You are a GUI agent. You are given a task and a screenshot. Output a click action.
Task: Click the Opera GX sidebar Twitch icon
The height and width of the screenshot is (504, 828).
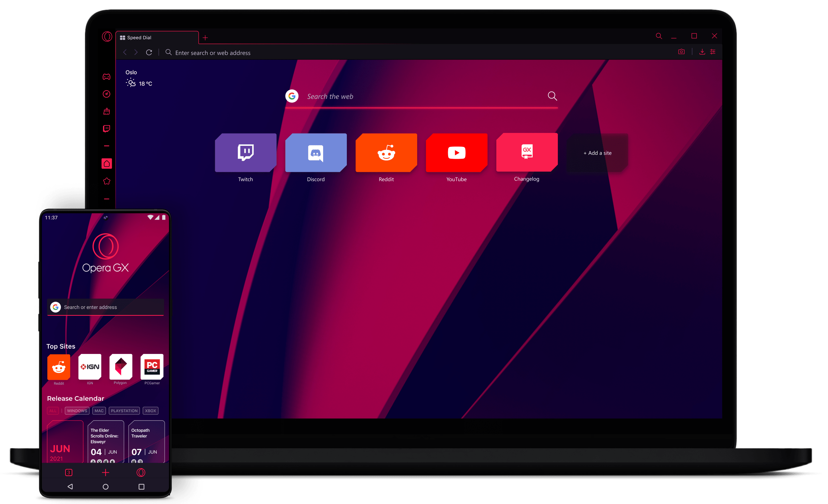point(107,128)
